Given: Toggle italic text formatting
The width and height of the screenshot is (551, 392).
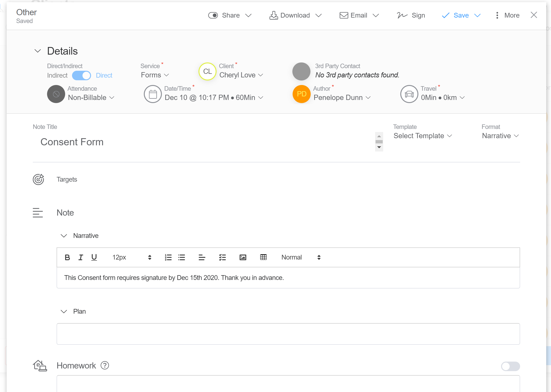Looking at the screenshot, I should [81, 257].
